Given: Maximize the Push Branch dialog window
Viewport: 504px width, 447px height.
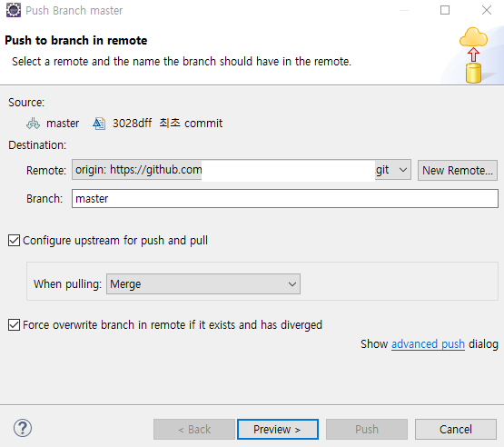Looking at the screenshot, I should (445, 10).
